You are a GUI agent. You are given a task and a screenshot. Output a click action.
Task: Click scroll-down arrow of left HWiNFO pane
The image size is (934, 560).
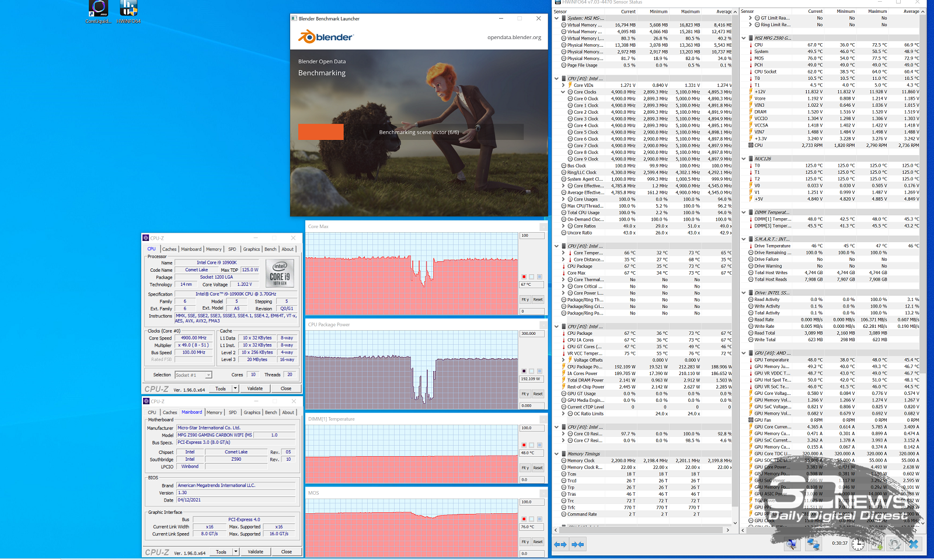click(x=735, y=523)
